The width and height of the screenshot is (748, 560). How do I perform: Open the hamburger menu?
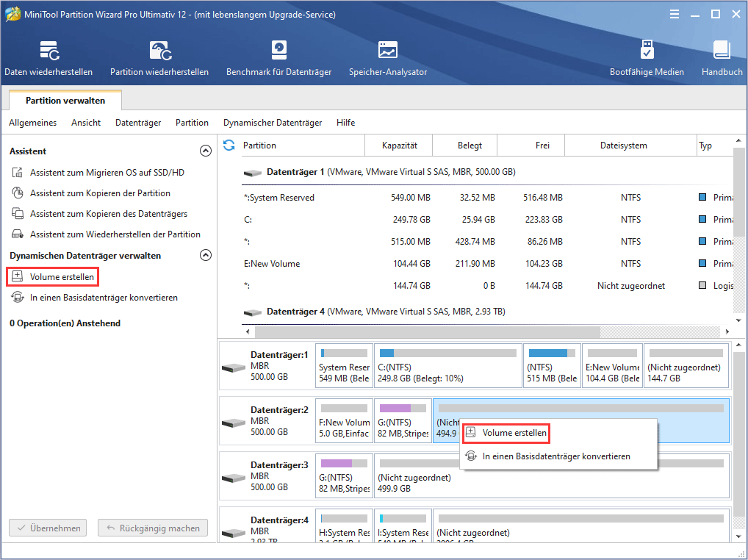674,13
